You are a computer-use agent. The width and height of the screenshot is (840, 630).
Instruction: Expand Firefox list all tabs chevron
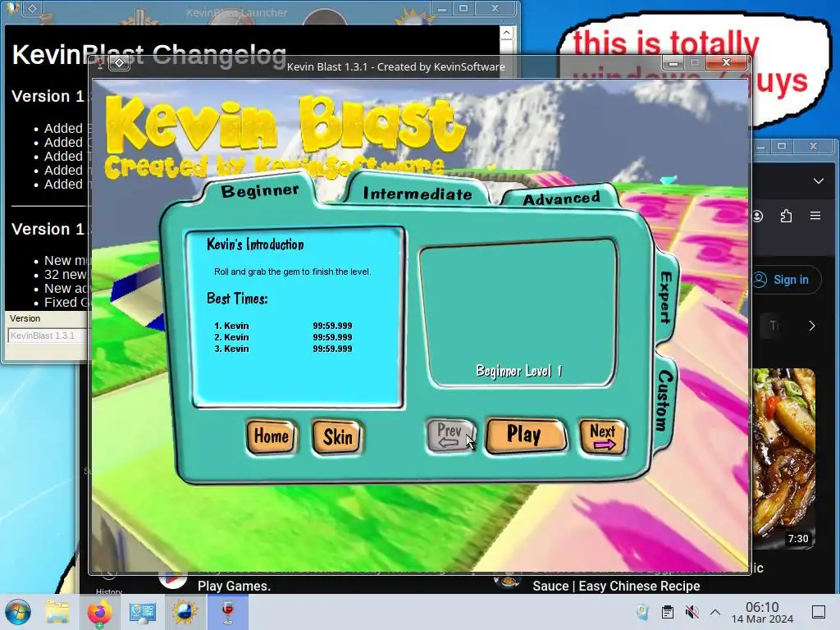819,181
